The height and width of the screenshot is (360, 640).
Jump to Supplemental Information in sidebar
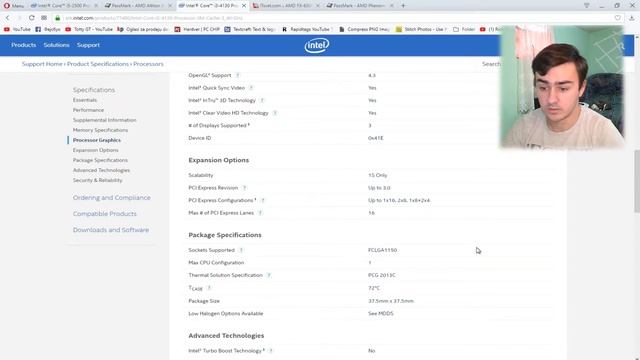pos(104,120)
